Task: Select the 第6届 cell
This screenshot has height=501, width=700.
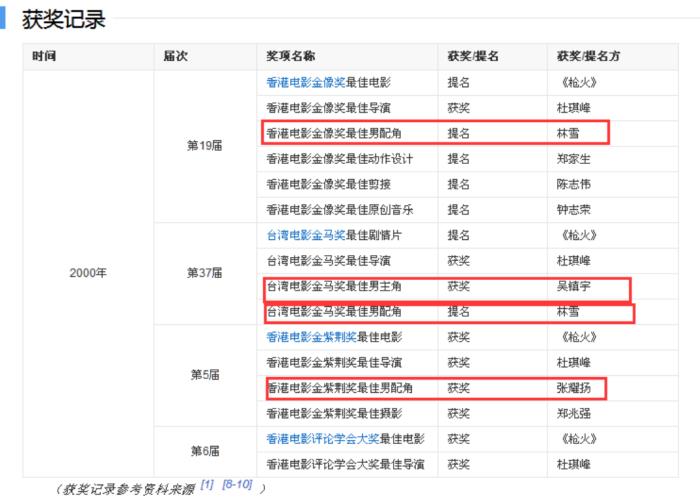Action: tap(204, 451)
